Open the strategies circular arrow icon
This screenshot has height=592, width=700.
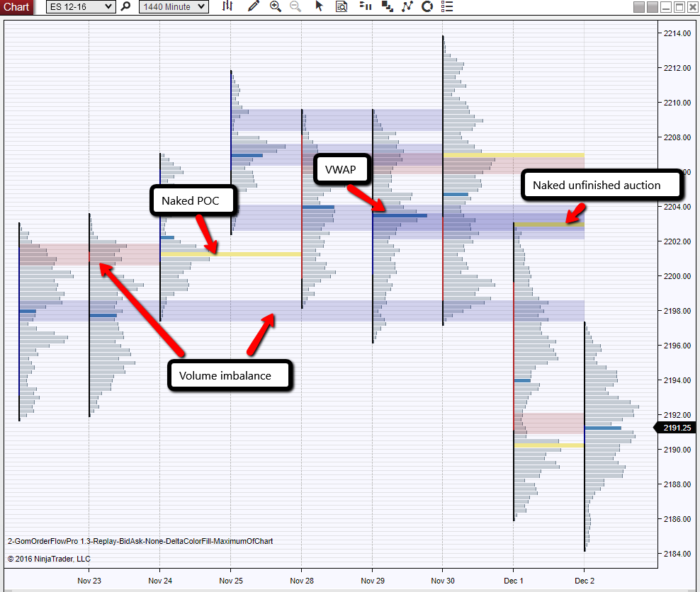pyautogui.click(x=427, y=6)
